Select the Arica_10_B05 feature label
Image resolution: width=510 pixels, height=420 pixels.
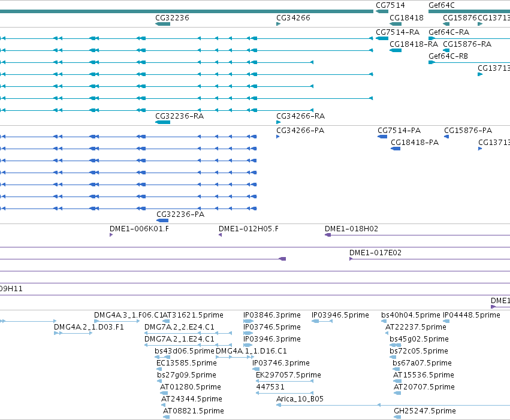click(x=300, y=399)
